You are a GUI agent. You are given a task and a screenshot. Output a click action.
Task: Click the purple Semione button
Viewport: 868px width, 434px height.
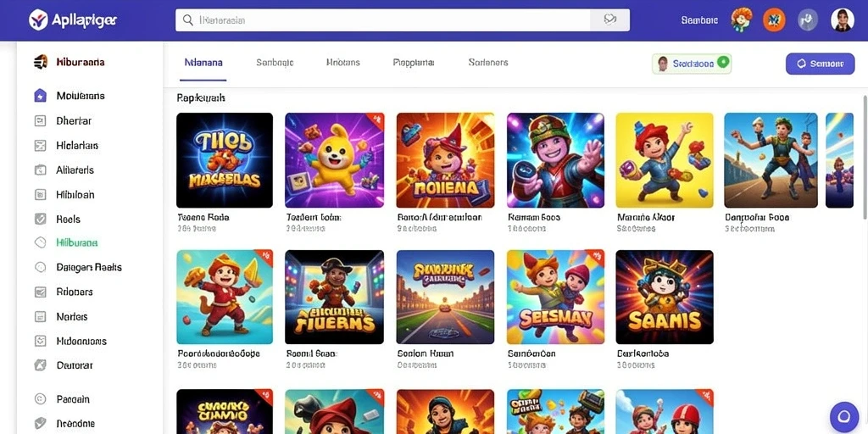click(x=820, y=64)
